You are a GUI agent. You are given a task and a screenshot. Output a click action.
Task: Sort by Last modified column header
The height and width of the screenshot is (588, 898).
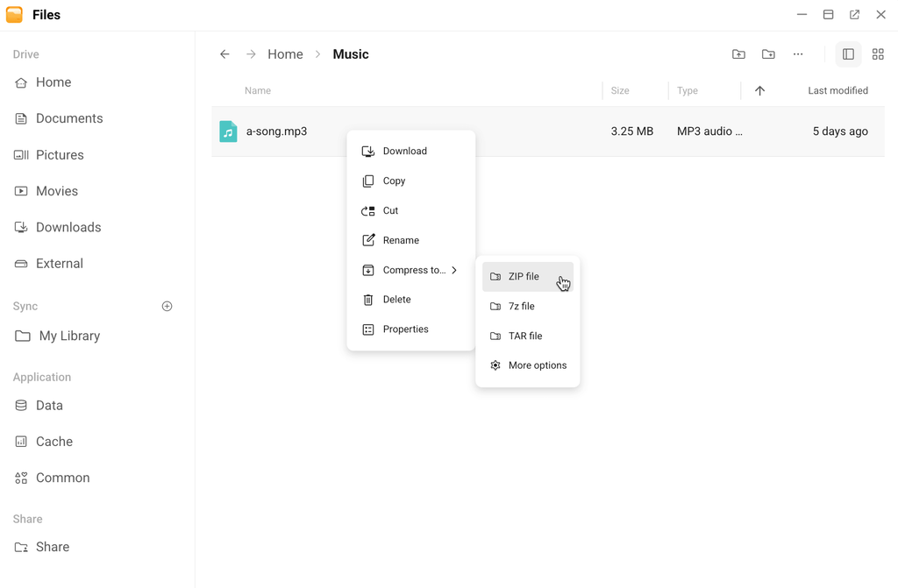837,90
